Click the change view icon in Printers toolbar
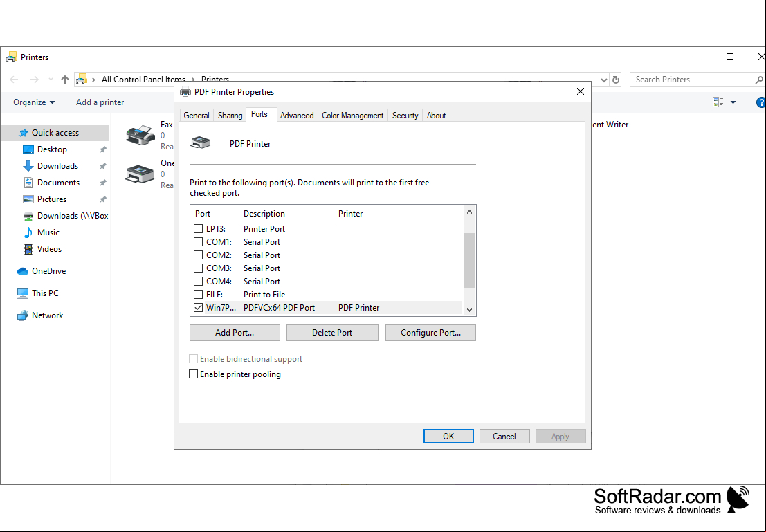Image resolution: width=766 pixels, height=532 pixels. tap(718, 102)
